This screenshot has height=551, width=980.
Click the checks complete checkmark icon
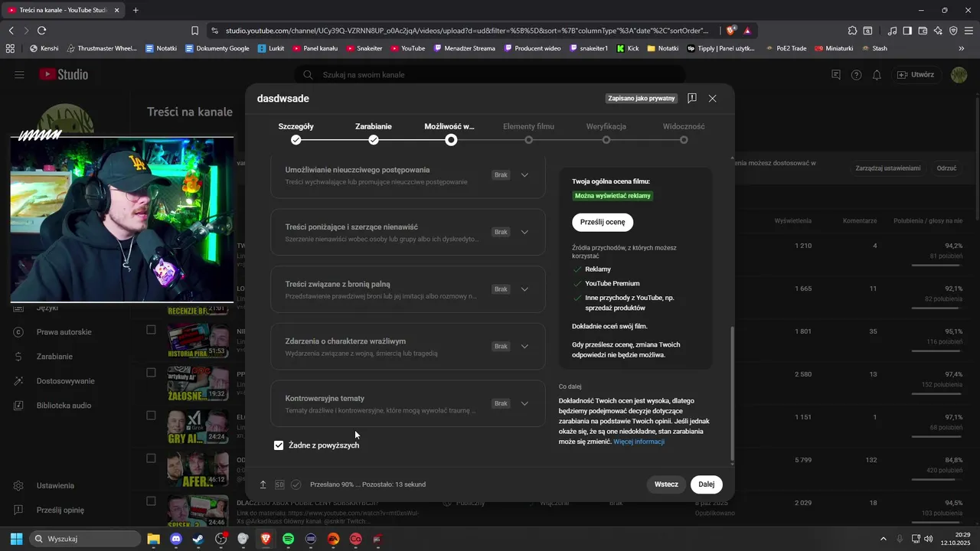pos(296,484)
